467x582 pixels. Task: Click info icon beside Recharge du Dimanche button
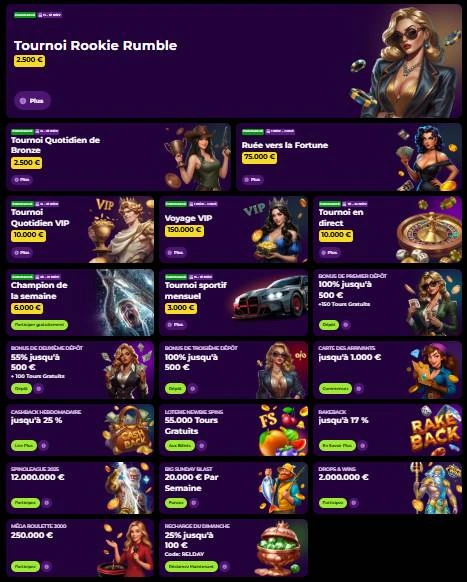[x=225, y=566]
